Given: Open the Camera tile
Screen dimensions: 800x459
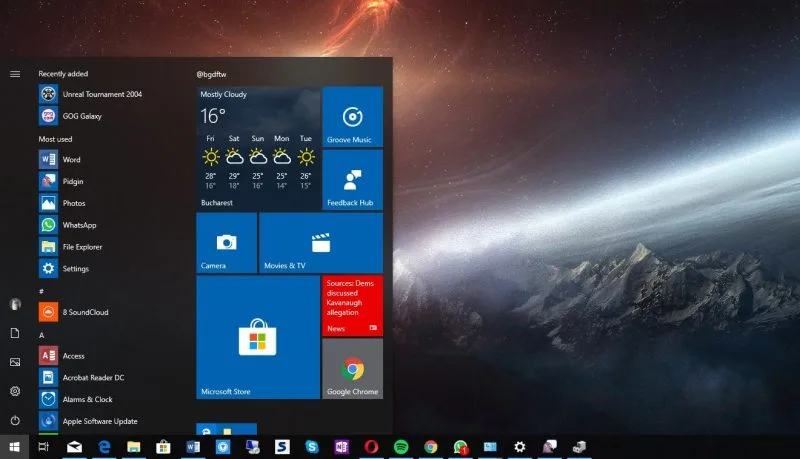Looking at the screenshot, I should tap(226, 243).
